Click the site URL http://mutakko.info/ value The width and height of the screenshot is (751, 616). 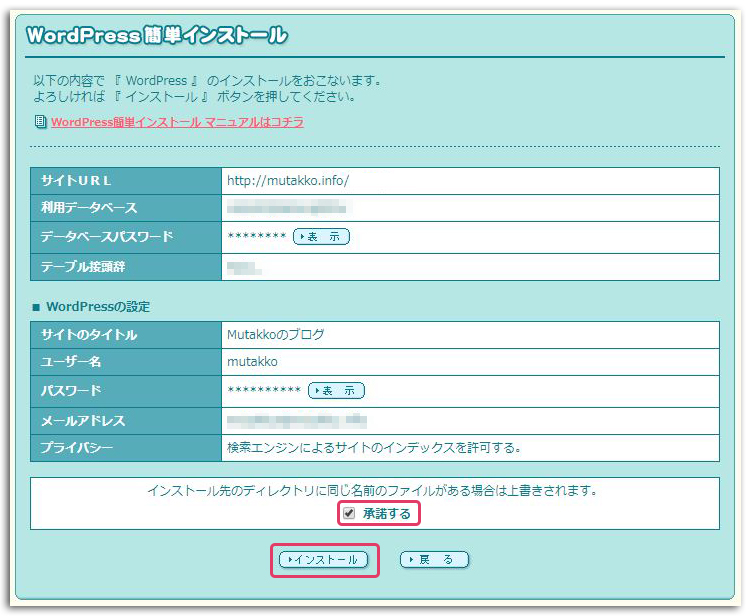[x=288, y=181]
